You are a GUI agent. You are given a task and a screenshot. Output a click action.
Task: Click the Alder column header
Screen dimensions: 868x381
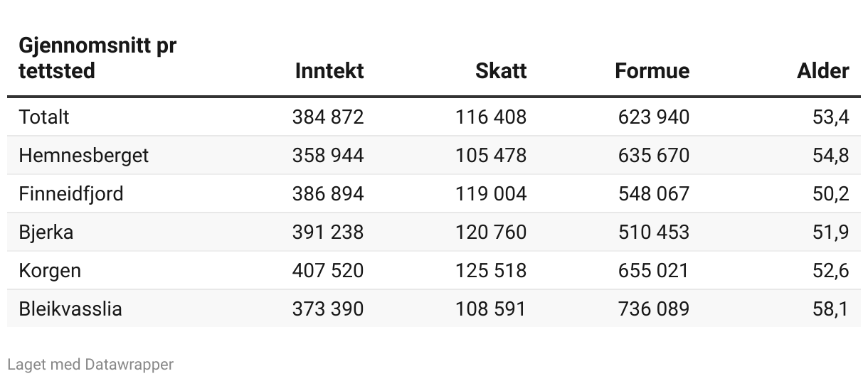point(822,71)
